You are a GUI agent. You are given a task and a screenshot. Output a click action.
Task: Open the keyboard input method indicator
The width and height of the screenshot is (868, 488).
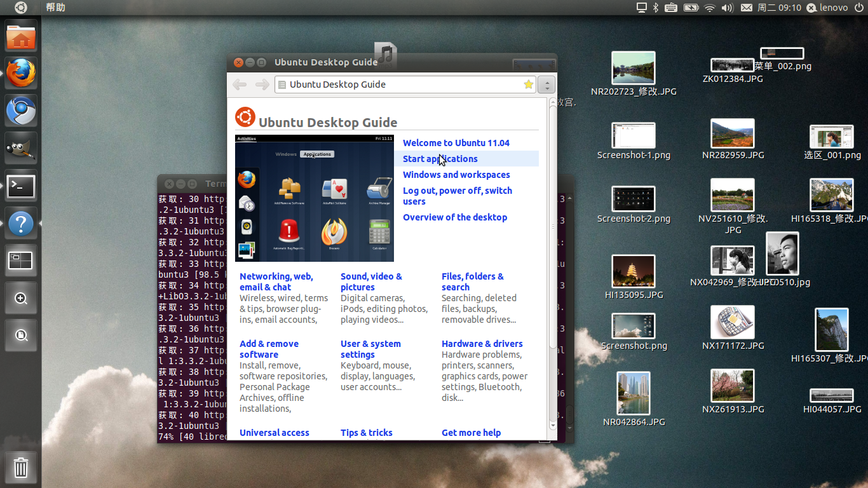click(x=671, y=8)
